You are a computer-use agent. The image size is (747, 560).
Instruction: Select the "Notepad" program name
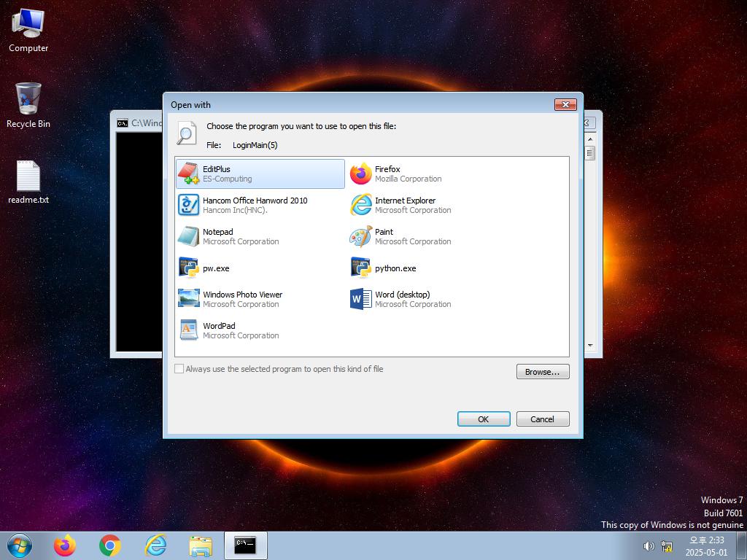click(x=217, y=232)
